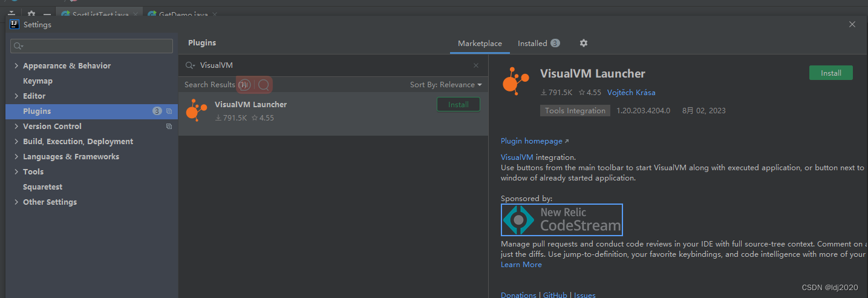Screen dimensions: 868x298
Task: Open the Issues link
Action: (584, 295)
